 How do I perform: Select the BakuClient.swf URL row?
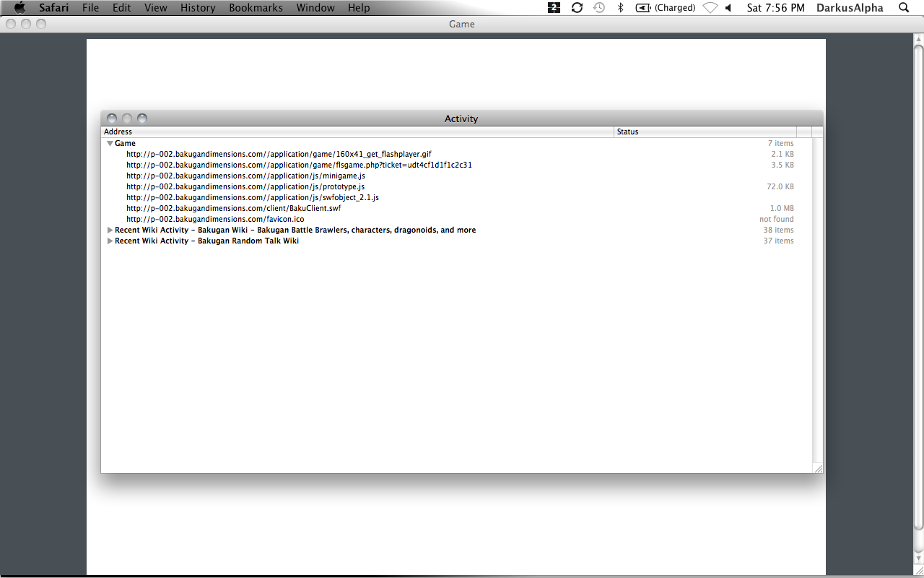[233, 209]
